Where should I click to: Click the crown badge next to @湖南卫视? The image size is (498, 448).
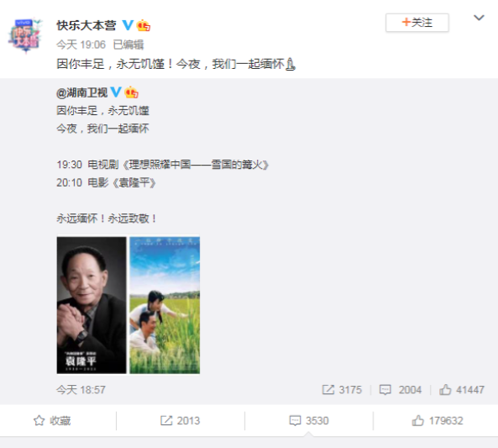tap(132, 92)
